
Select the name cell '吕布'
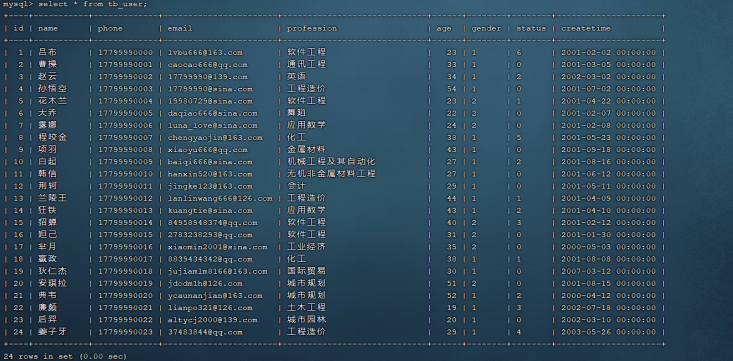point(48,52)
